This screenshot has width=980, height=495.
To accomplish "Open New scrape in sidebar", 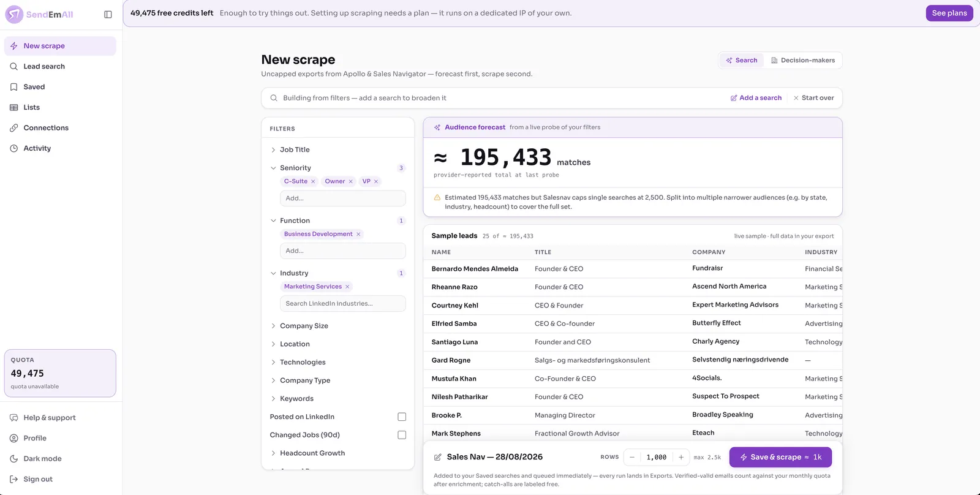I will click(60, 46).
